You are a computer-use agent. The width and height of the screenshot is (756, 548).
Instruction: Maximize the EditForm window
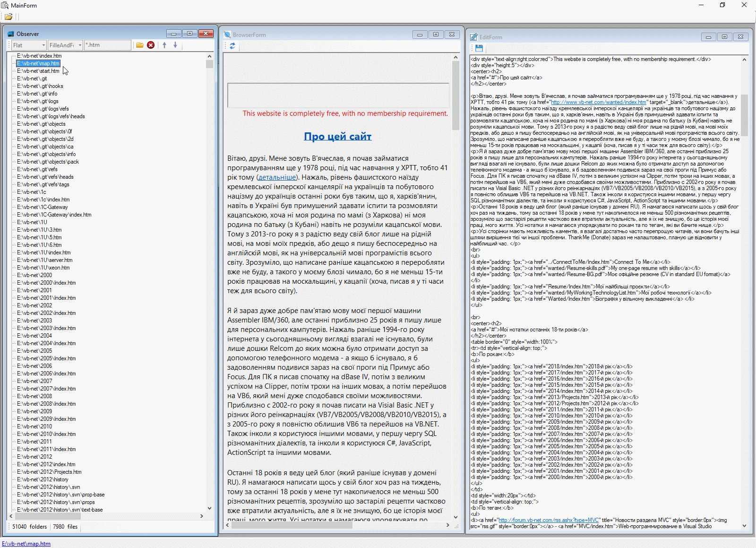(724, 37)
